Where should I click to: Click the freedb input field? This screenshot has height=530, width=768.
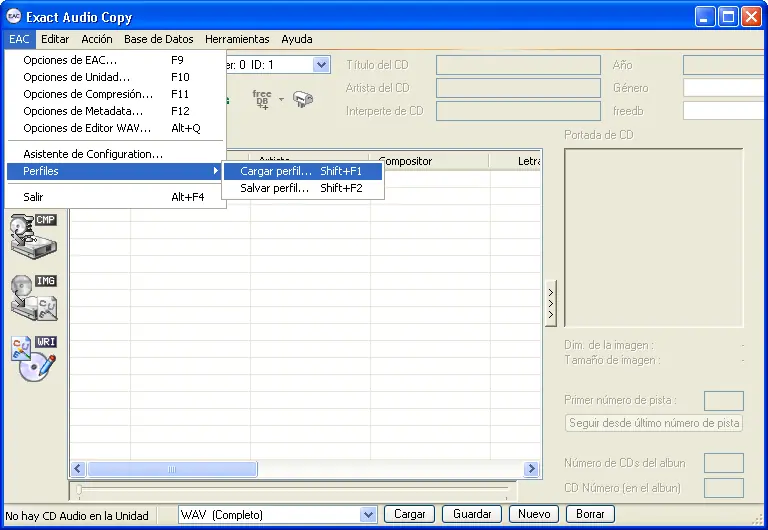point(725,111)
